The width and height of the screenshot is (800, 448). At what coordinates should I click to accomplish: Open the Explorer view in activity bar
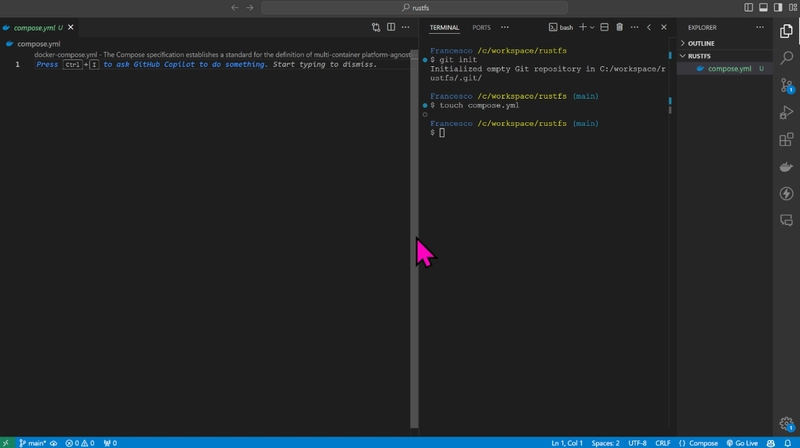(x=786, y=31)
